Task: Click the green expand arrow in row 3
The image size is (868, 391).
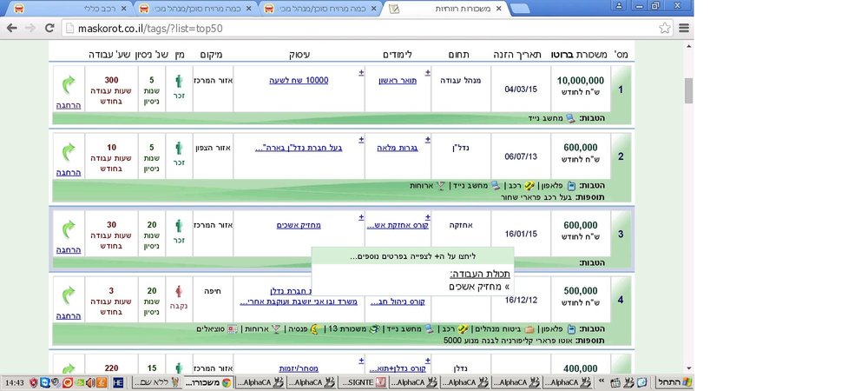Action: coord(68,229)
